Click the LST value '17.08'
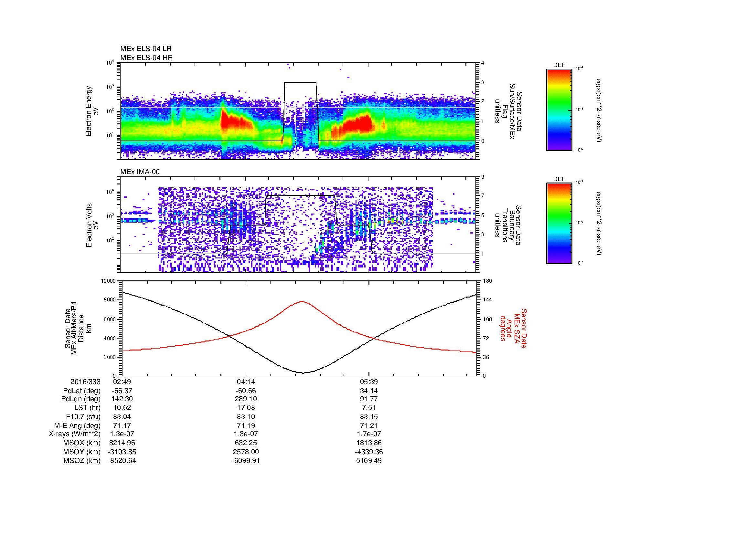 [246, 408]
